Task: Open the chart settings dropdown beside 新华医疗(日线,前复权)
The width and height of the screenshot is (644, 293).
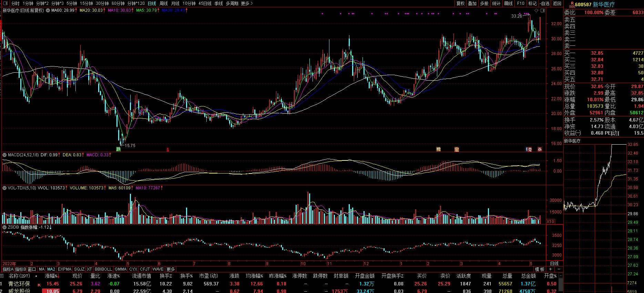Action: tap(48, 10)
